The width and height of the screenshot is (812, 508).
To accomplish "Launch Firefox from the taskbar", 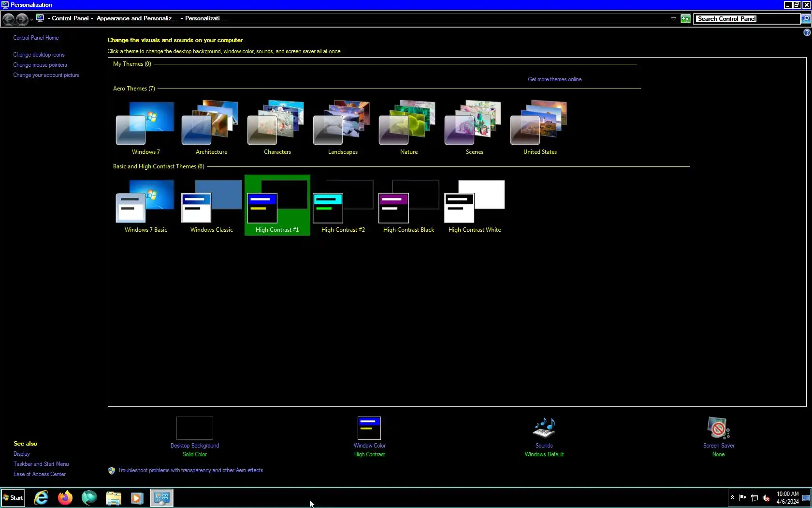I will (x=65, y=498).
